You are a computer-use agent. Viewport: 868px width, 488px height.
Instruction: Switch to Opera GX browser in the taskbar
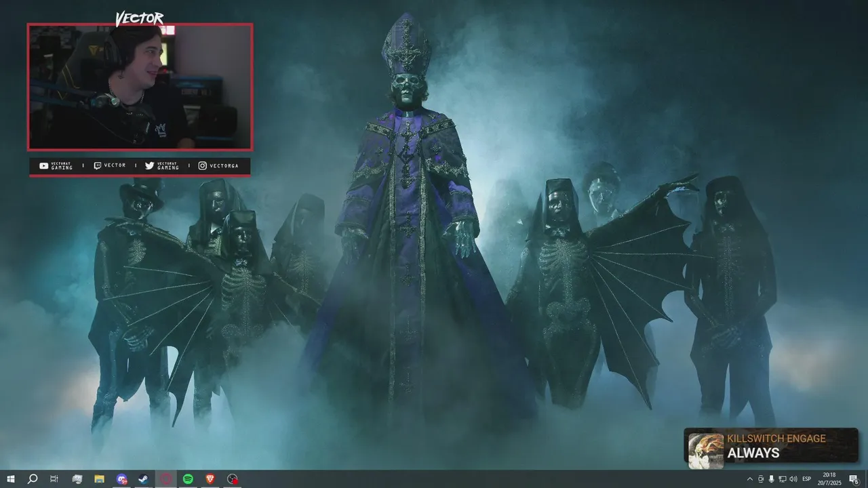[166, 479]
